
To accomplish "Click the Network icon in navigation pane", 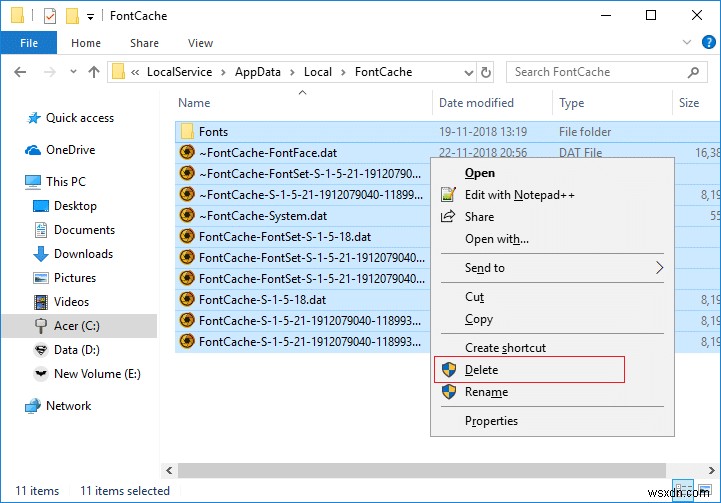I will [x=32, y=406].
